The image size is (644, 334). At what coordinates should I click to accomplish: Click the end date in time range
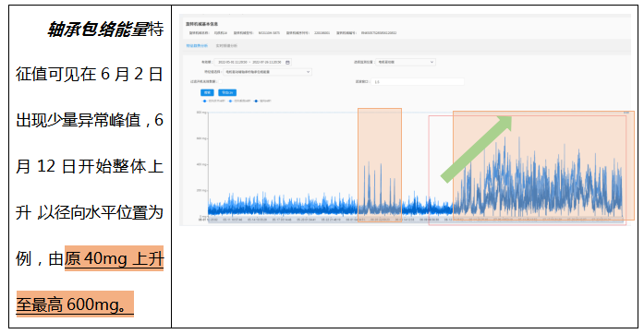[266, 63]
